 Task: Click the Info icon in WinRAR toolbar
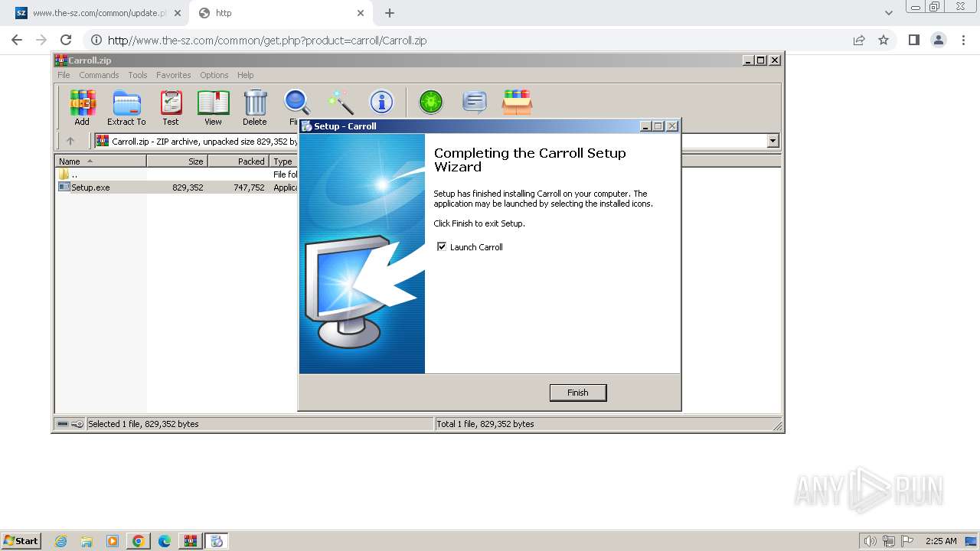click(x=381, y=102)
